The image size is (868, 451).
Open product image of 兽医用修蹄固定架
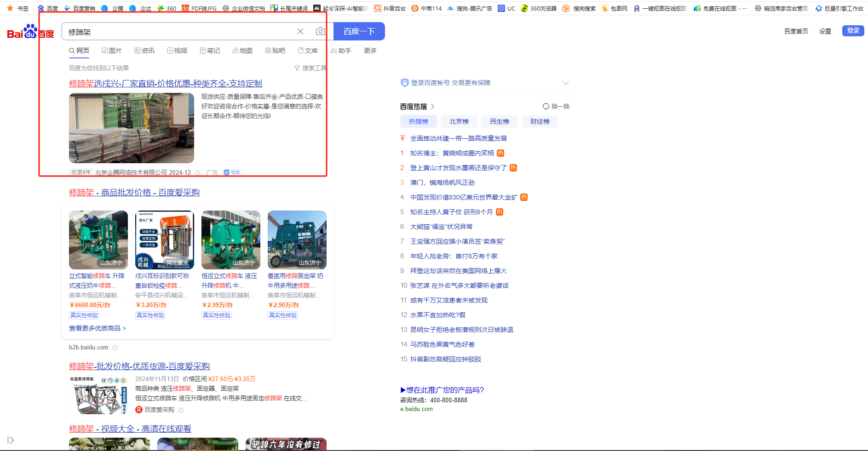click(297, 240)
